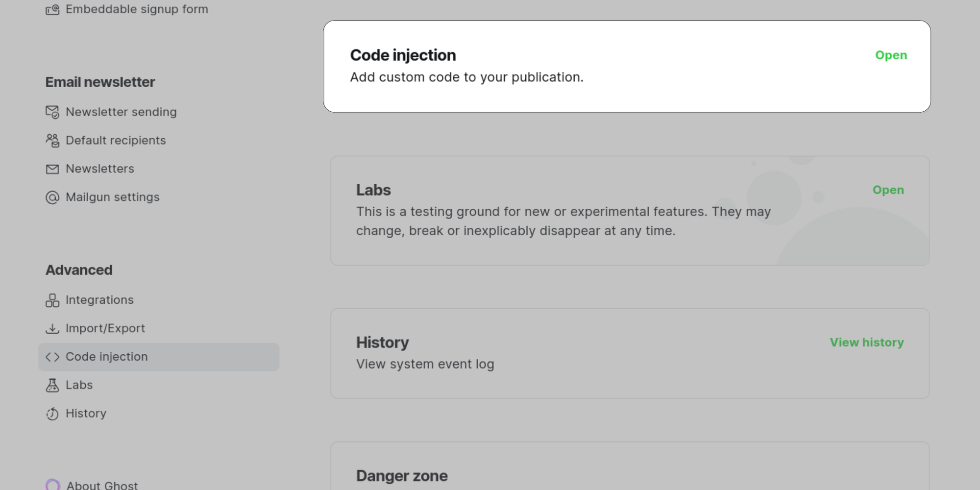The image size is (980, 490).
Task: Click the Newsletter sending envelope icon
Action: pyautogui.click(x=52, y=112)
